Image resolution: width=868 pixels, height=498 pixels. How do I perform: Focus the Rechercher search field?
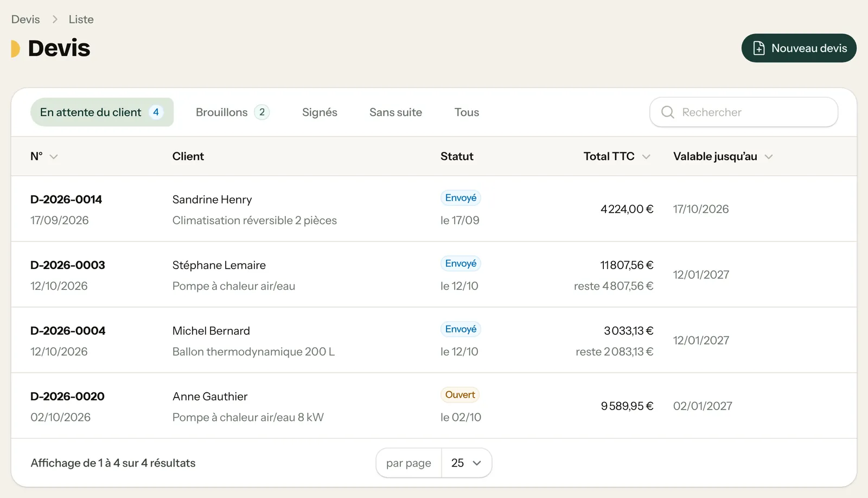(x=744, y=112)
